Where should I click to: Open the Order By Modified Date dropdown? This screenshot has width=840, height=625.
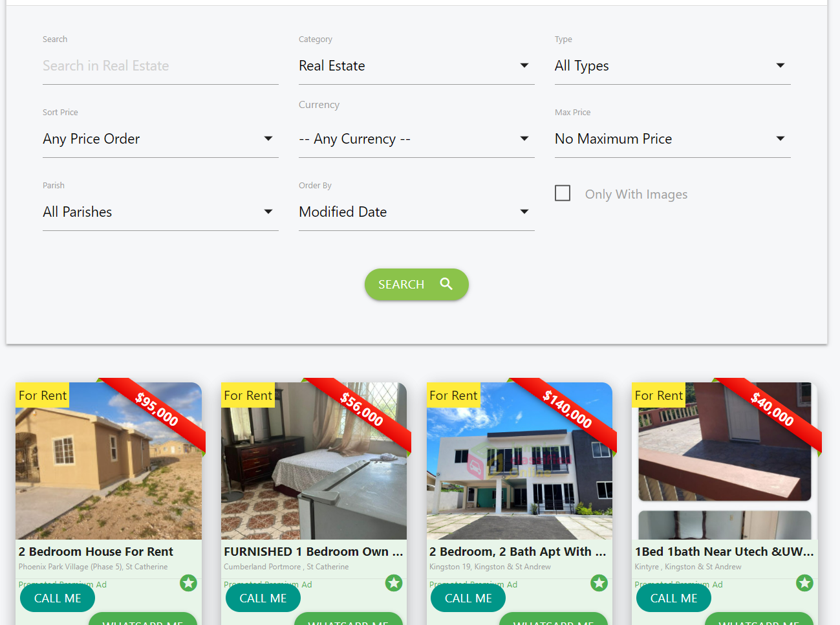(416, 212)
